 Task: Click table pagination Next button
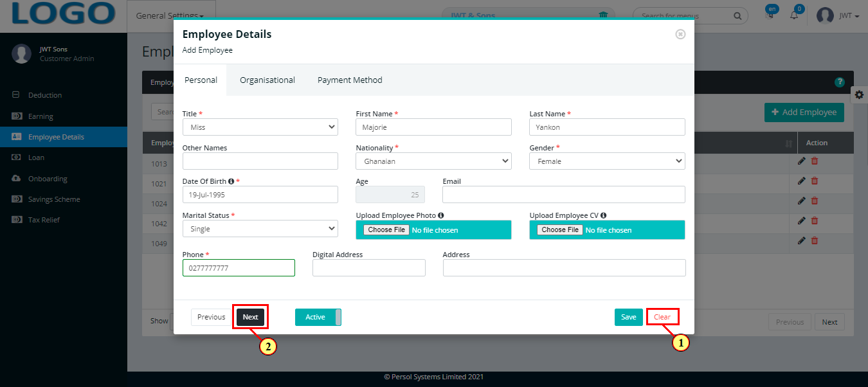[x=829, y=322]
